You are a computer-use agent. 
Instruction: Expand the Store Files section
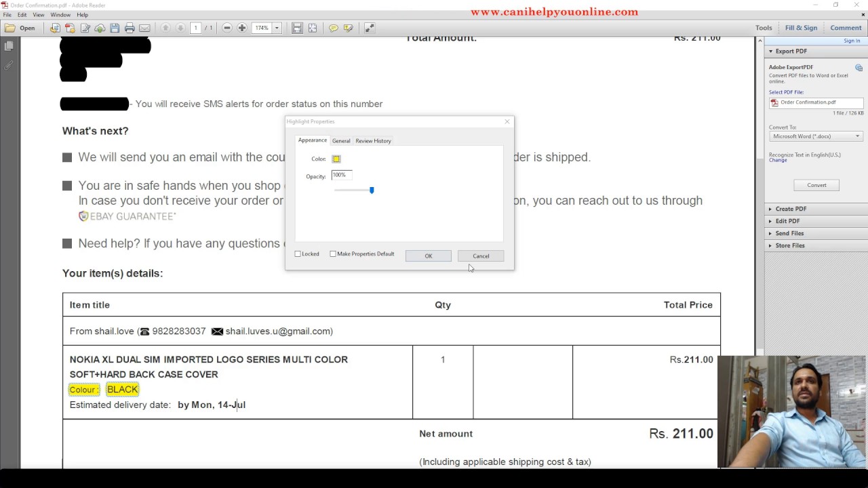point(770,245)
